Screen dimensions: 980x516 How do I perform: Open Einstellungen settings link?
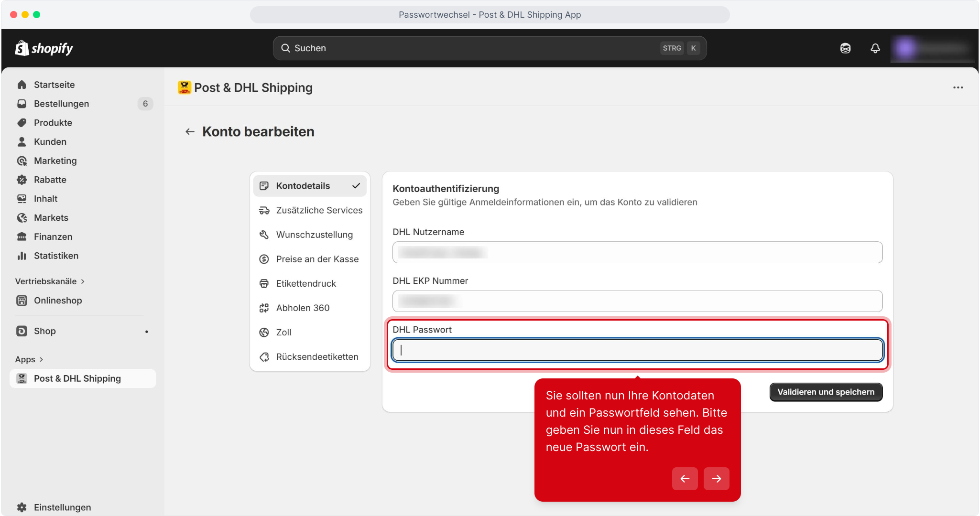83,507
